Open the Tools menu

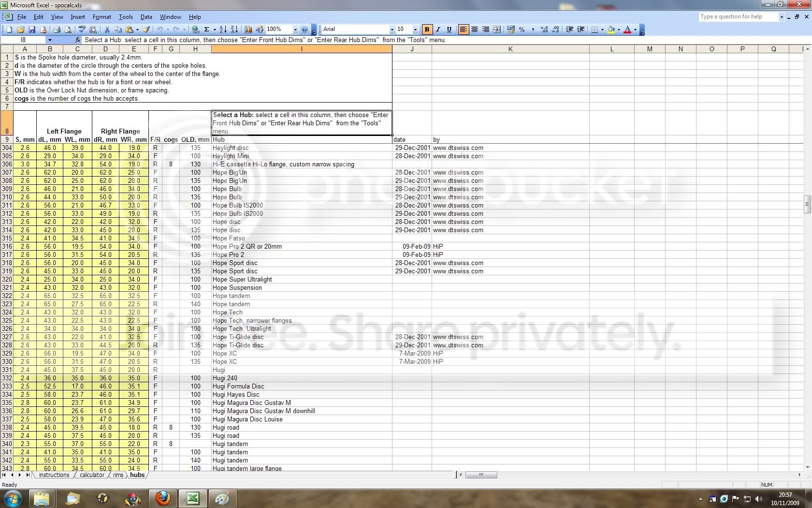pyautogui.click(x=126, y=17)
